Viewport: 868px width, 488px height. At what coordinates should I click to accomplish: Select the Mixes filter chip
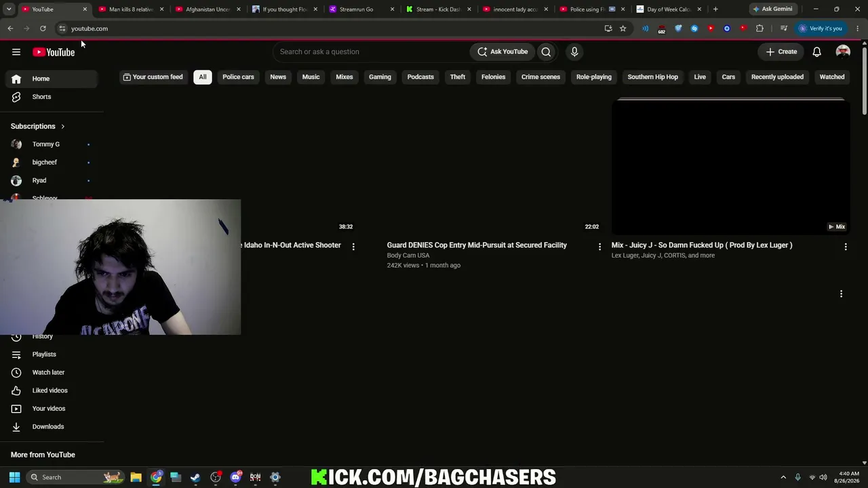(x=344, y=77)
